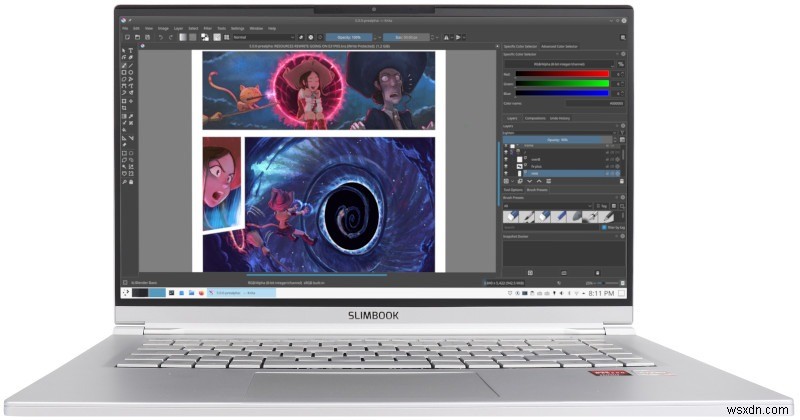800x420 pixels.
Task: Open the brush presets chooser in toolbar
Action: tap(227, 37)
